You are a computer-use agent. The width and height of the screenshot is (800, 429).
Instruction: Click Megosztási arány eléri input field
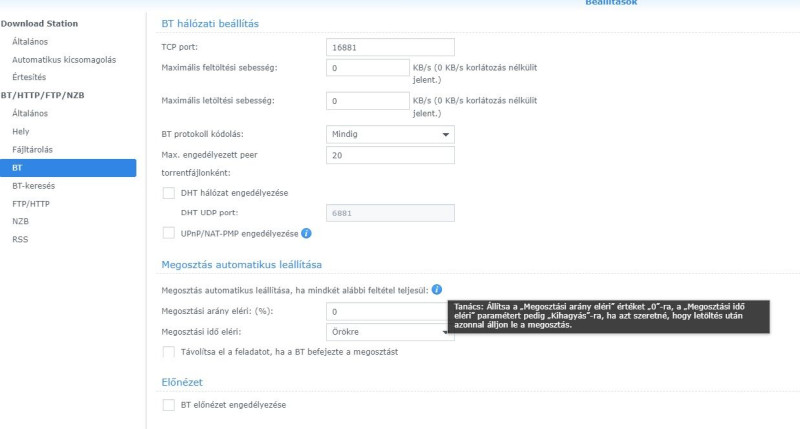tap(387, 311)
